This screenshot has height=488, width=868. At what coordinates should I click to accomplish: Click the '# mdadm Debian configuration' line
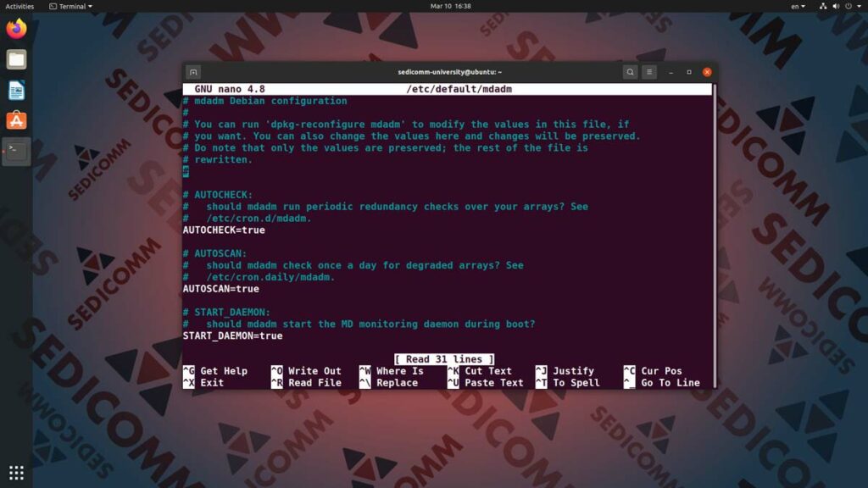click(x=264, y=101)
